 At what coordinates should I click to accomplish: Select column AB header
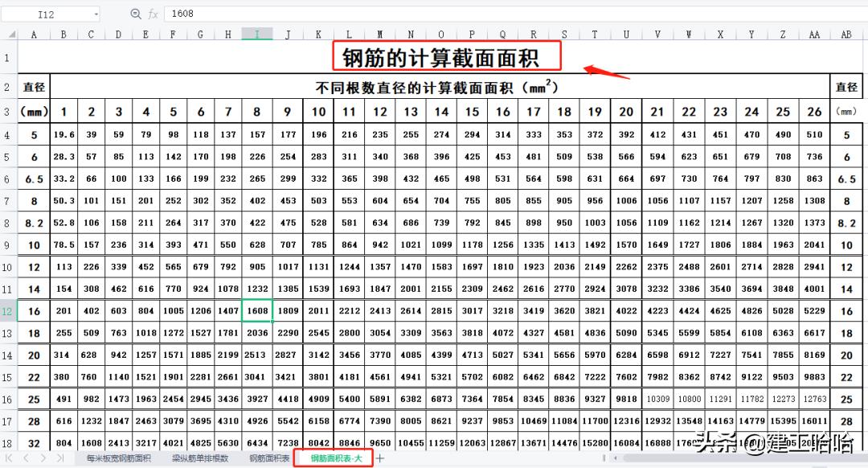tap(846, 34)
